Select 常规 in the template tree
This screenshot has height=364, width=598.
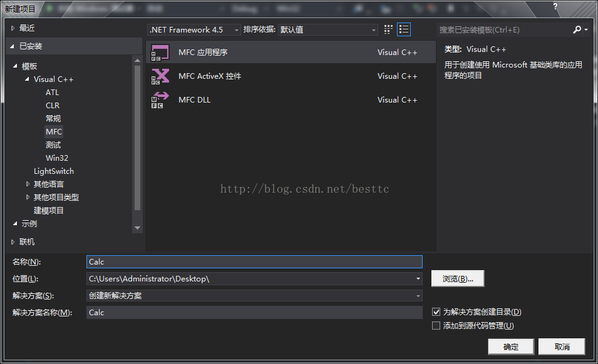(53, 118)
